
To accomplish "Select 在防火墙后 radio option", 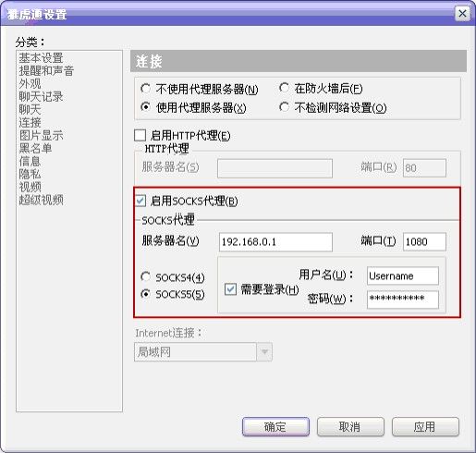I will pyautogui.click(x=284, y=88).
